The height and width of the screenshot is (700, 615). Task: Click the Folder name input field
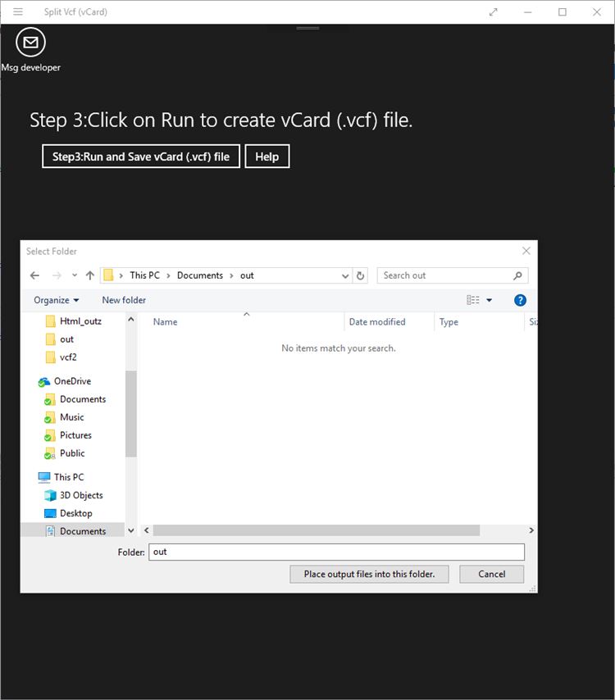(336, 552)
